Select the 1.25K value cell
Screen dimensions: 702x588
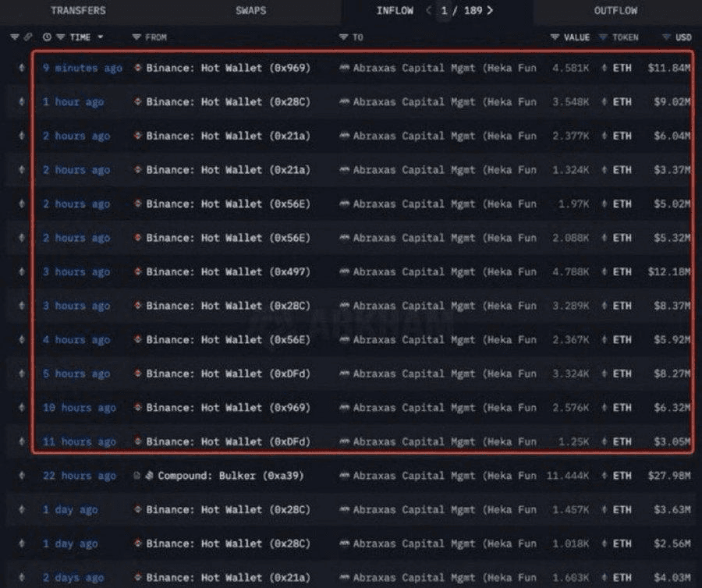click(573, 441)
